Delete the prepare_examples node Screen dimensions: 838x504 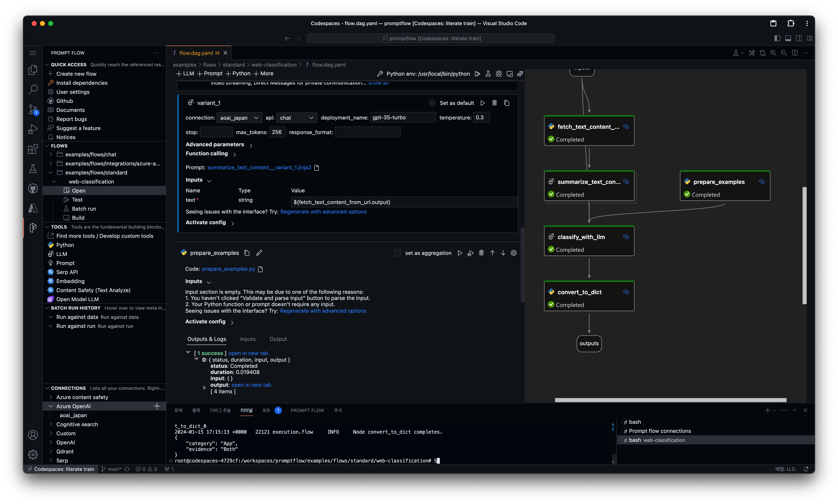click(x=481, y=253)
